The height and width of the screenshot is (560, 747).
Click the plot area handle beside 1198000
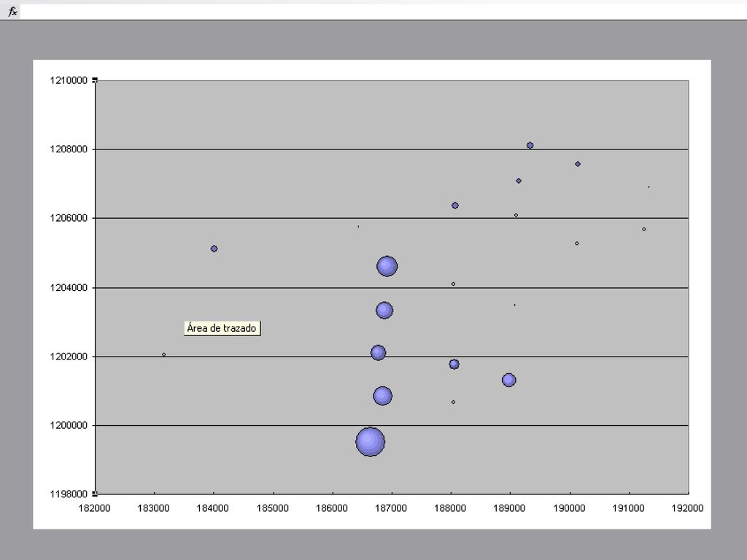point(95,494)
